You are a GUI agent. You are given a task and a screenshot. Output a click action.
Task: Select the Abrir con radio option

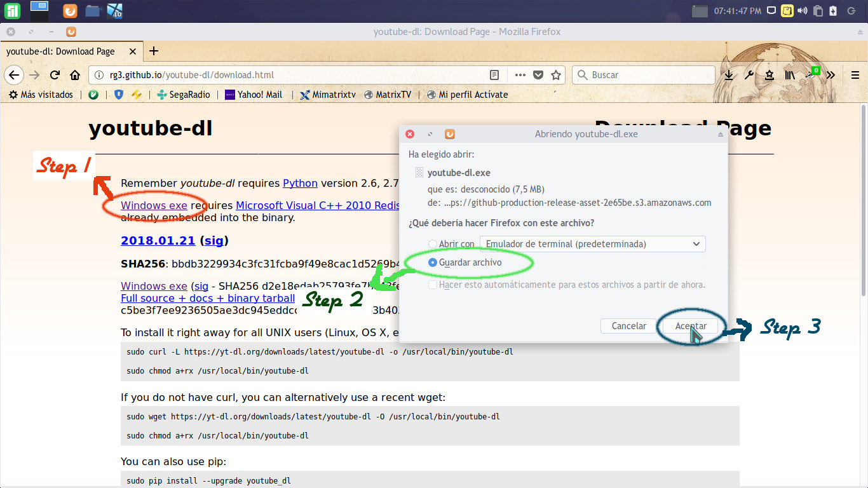433,244
